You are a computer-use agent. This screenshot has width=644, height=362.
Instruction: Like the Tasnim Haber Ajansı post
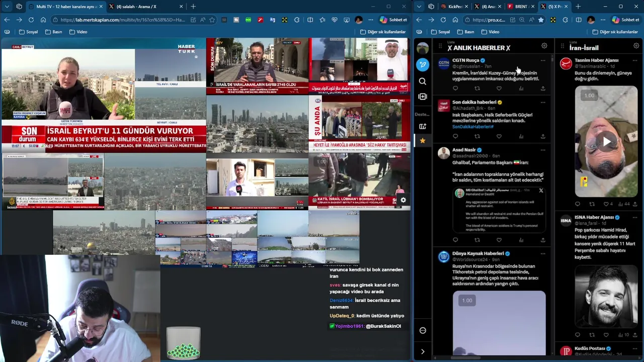point(606,204)
